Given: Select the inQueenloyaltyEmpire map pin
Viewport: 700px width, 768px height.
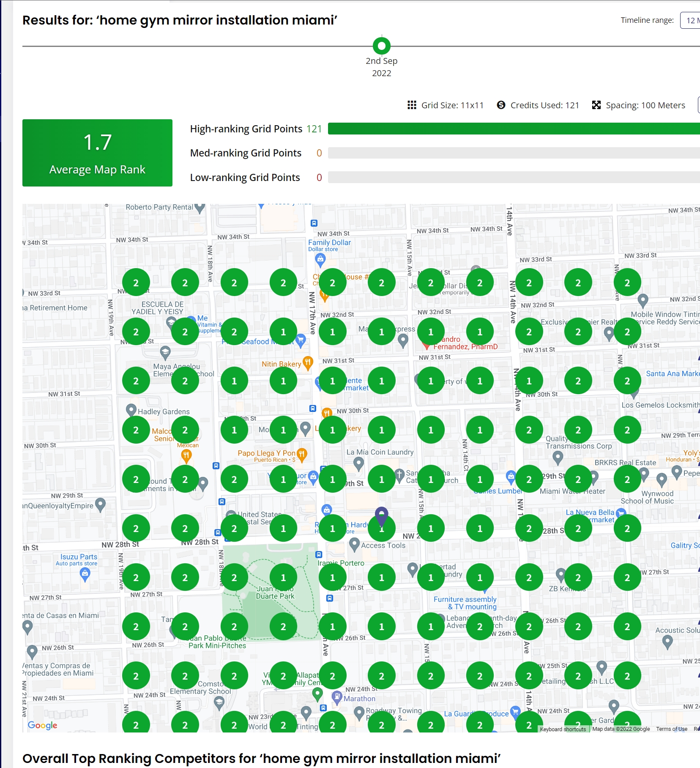Looking at the screenshot, I should [x=100, y=505].
